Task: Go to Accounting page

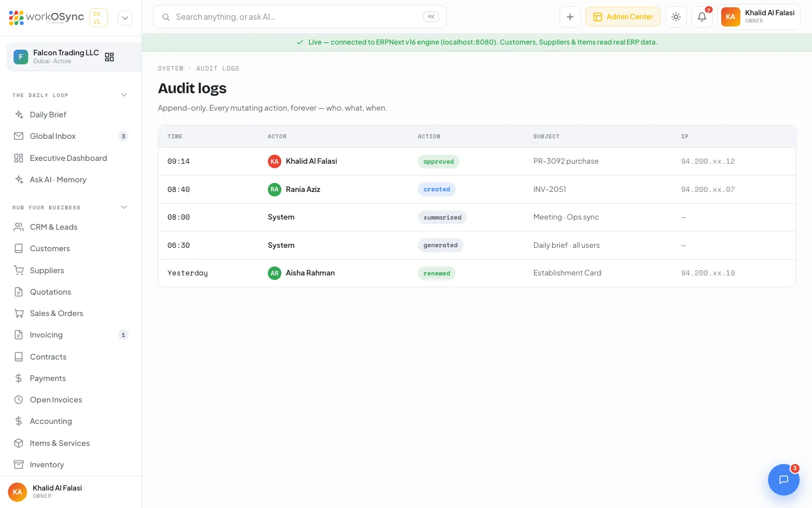Action: (70, 421)
